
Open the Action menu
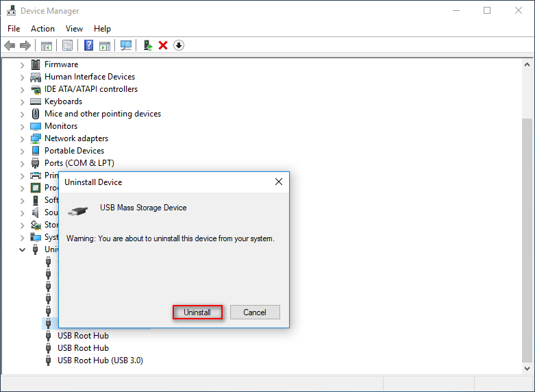point(42,29)
